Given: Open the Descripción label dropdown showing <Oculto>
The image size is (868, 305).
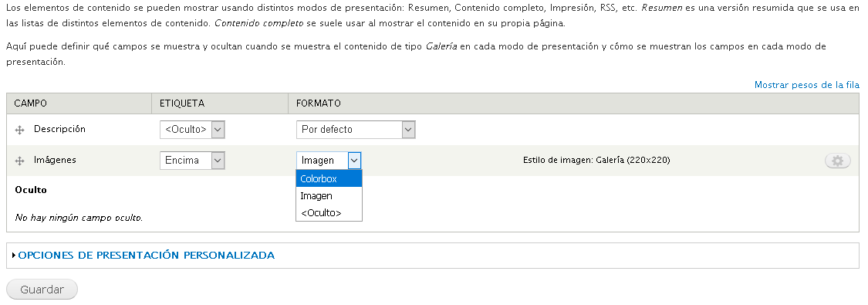Looking at the screenshot, I should point(192,130).
